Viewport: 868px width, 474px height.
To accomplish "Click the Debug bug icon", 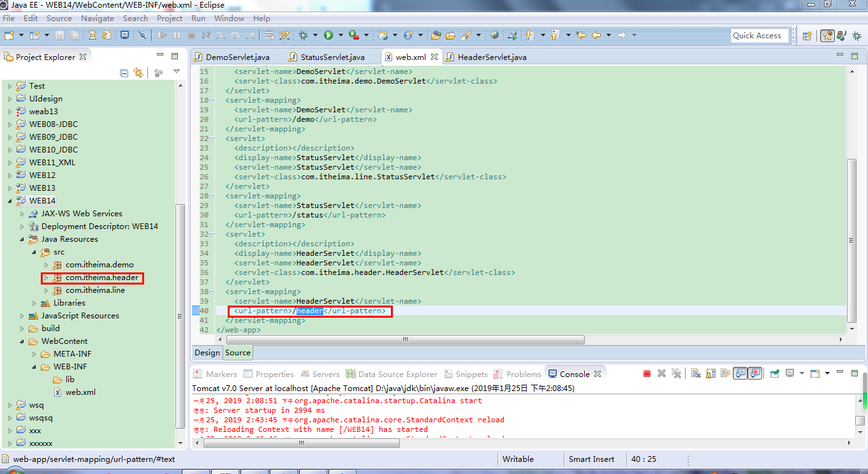I will (x=303, y=35).
